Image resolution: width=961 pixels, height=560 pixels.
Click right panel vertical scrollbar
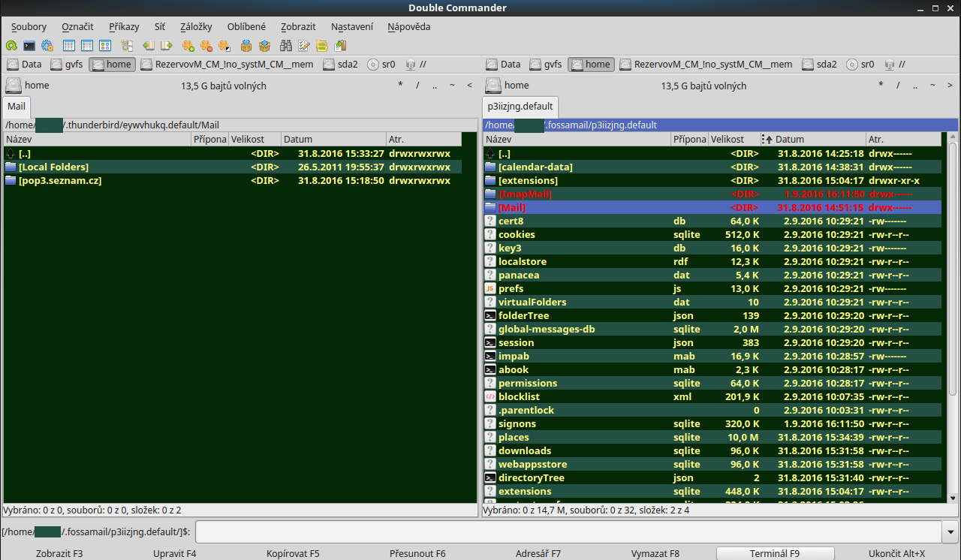pos(953,318)
